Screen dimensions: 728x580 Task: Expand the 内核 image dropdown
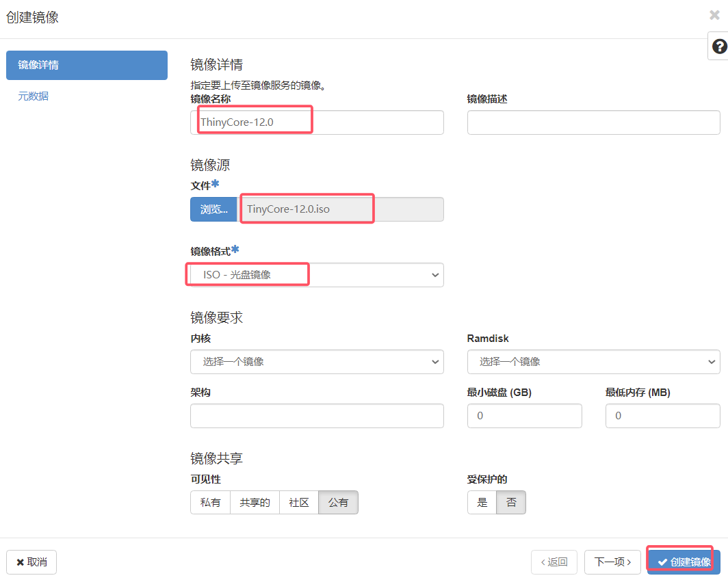pyautogui.click(x=317, y=362)
